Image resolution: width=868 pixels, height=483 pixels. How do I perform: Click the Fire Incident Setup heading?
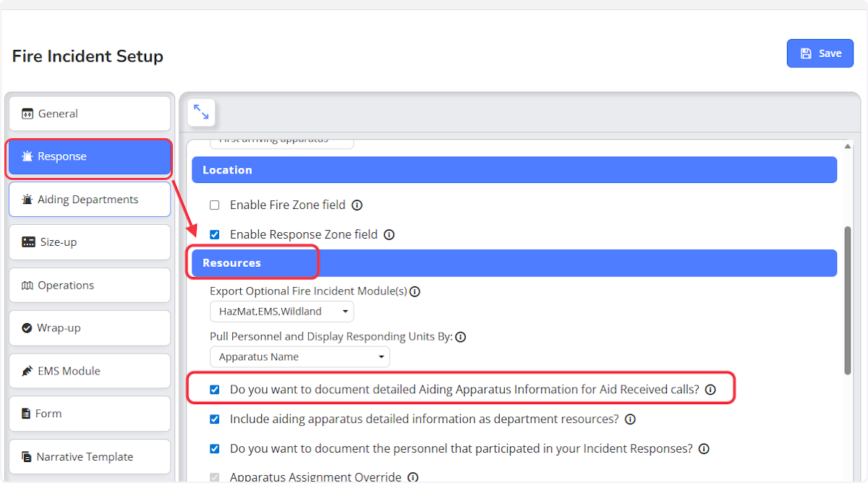(88, 56)
